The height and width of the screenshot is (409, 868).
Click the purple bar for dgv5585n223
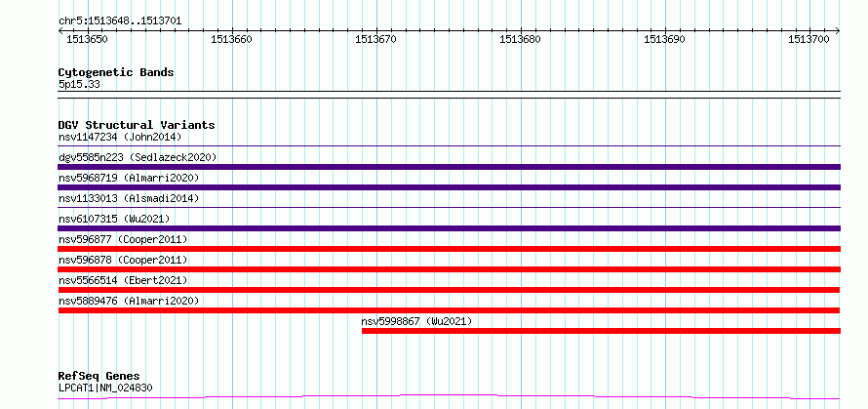pos(449,167)
